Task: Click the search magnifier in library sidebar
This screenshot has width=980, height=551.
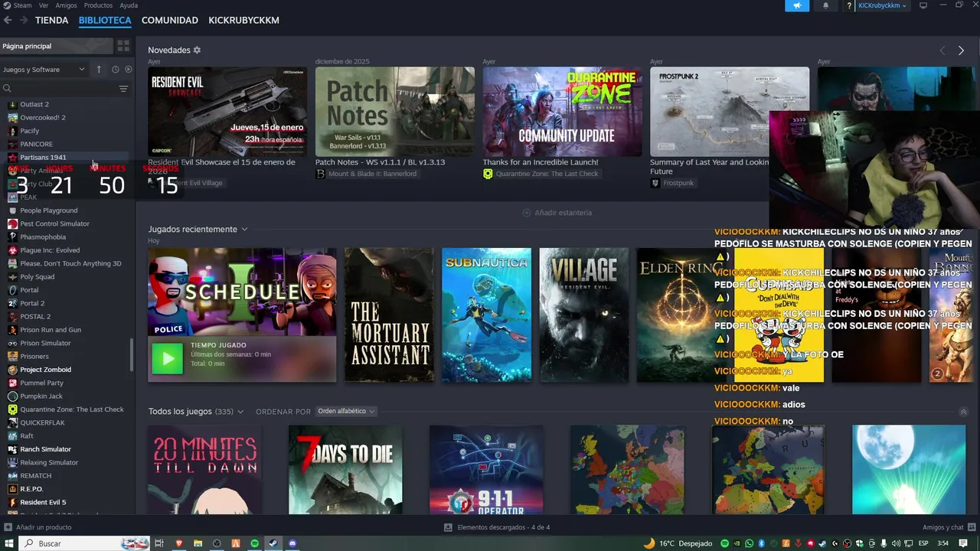Action: click(x=7, y=89)
